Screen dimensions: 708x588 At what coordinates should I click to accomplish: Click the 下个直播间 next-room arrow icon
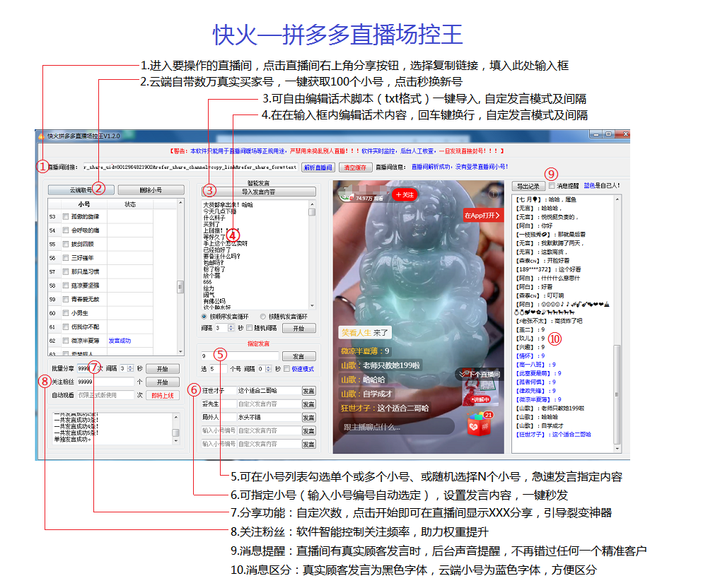coord(462,374)
